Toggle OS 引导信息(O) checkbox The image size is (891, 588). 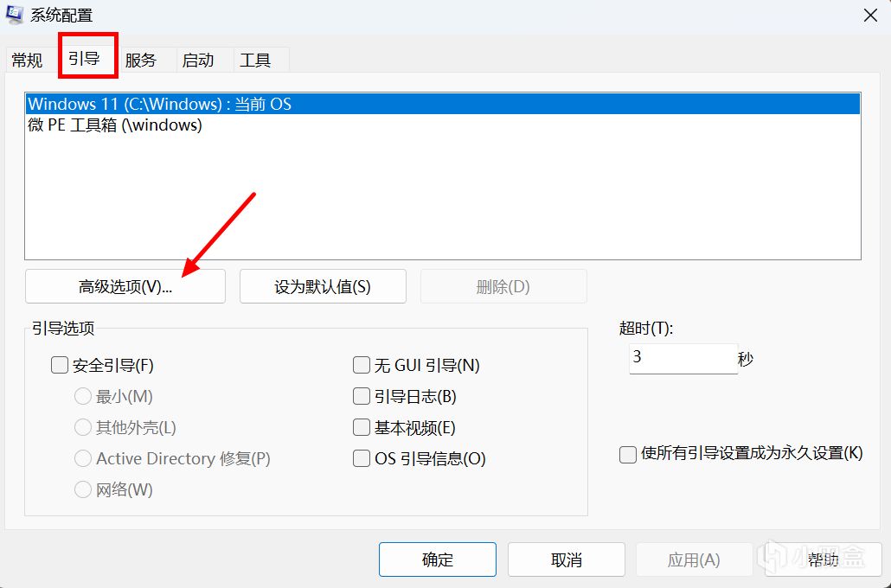(x=362, y=458)
